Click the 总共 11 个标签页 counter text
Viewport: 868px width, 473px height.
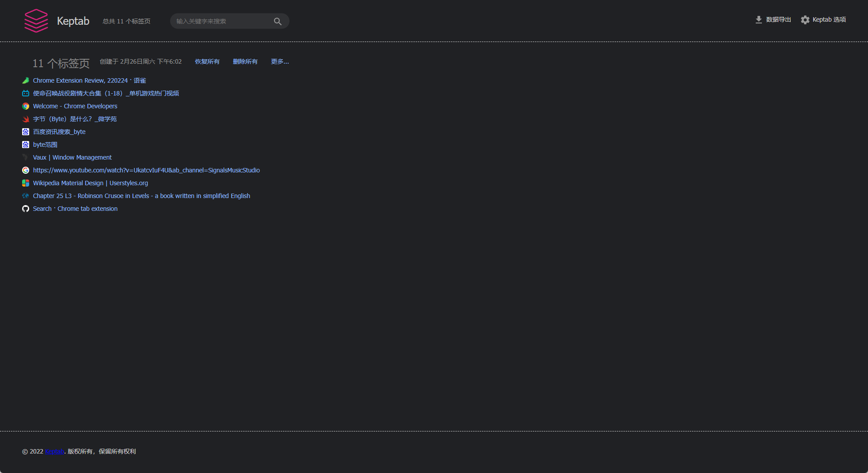(x=126, y=21)
